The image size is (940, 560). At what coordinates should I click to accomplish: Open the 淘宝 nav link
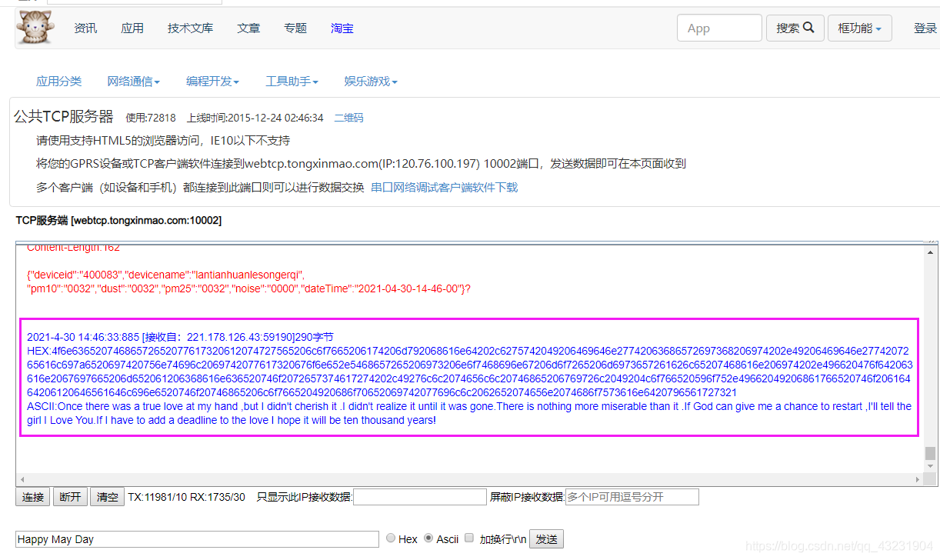point(342,28)
